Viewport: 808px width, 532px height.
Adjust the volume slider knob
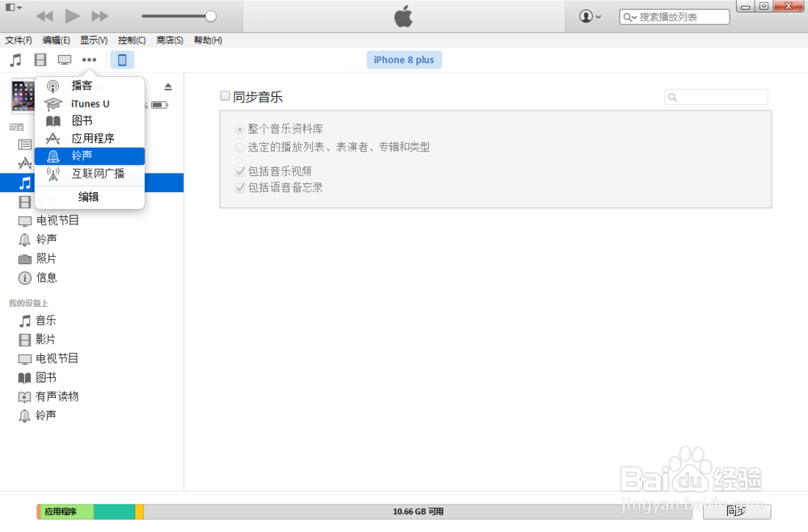(211, 16)
